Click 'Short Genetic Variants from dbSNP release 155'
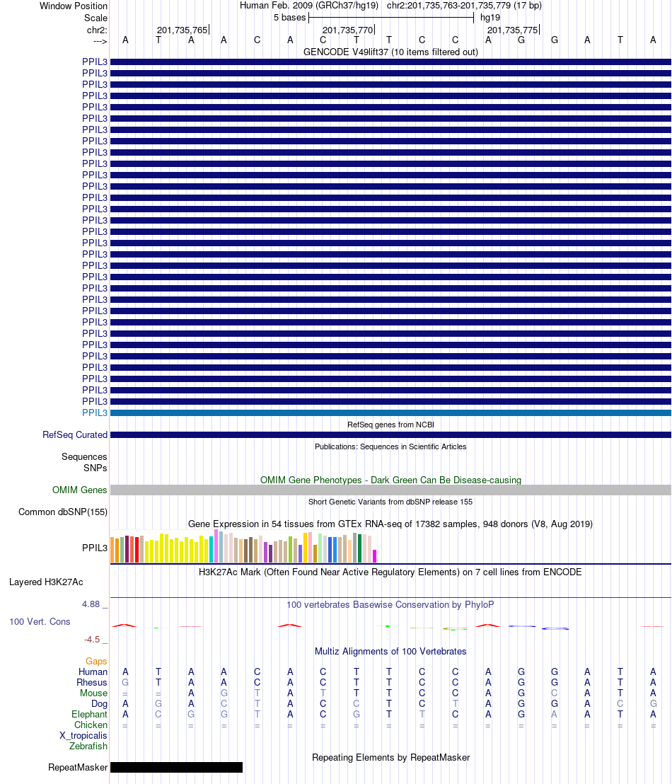The height and width of the screenshot is (784, 672). [390, 502]
